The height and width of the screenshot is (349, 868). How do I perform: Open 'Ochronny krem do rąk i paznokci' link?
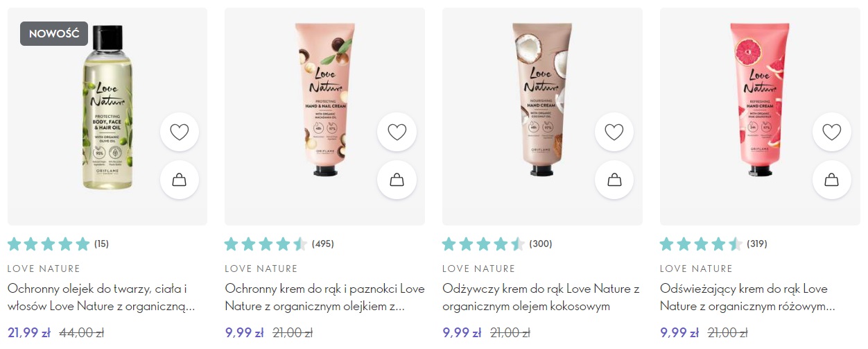point(324,297)
